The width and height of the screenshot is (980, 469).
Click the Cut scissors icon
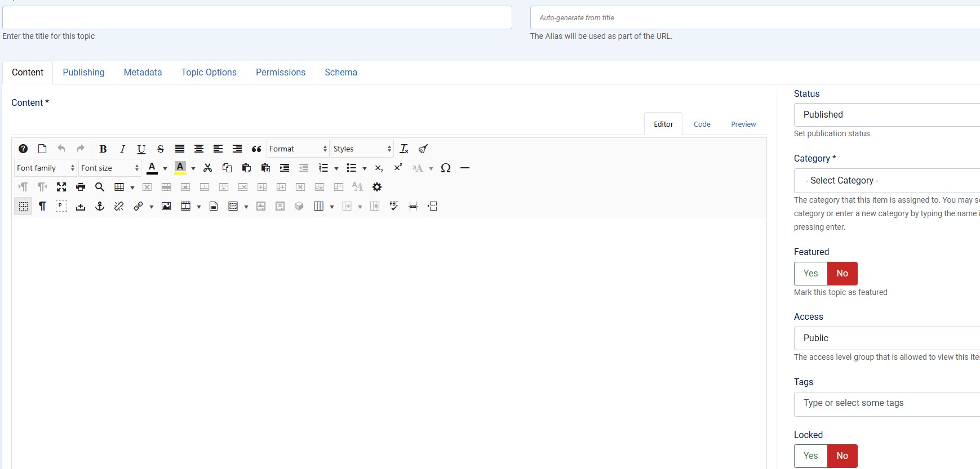point(208,168)
